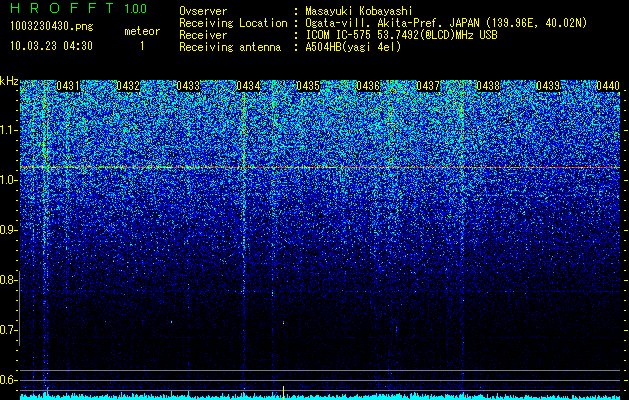Click the HROFFT 1.0.0 title text
Viewport: 629px width, 400px height.
tap(79, 8)
